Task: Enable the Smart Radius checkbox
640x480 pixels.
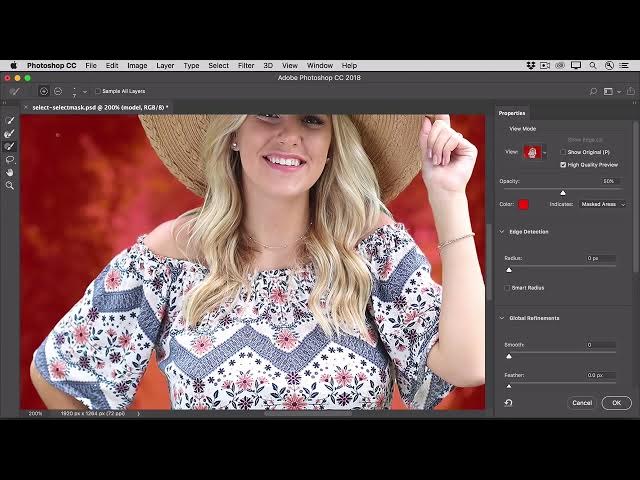Action: pyautogui.click(x=508, y=288)
